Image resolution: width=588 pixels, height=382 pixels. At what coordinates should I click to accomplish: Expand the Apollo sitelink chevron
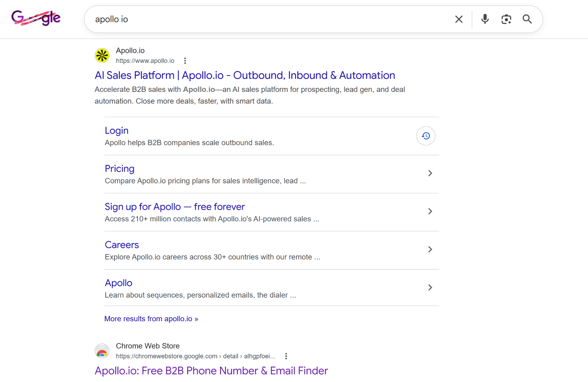tap(430, 287)
